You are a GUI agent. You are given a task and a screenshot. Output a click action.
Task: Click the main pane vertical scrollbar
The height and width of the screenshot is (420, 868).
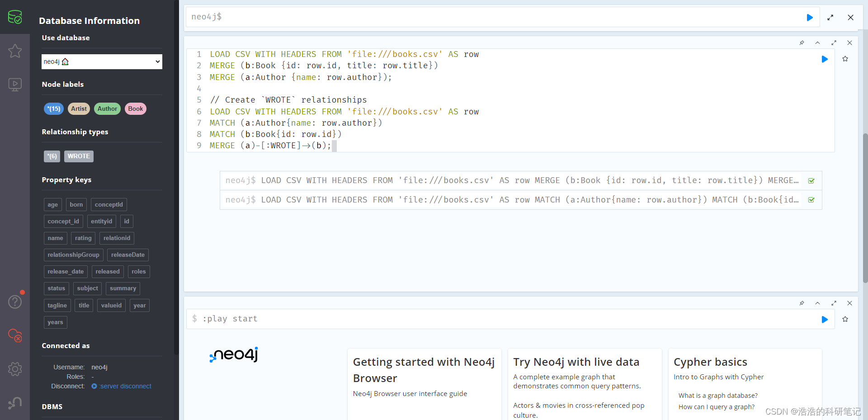coord(865,208)
